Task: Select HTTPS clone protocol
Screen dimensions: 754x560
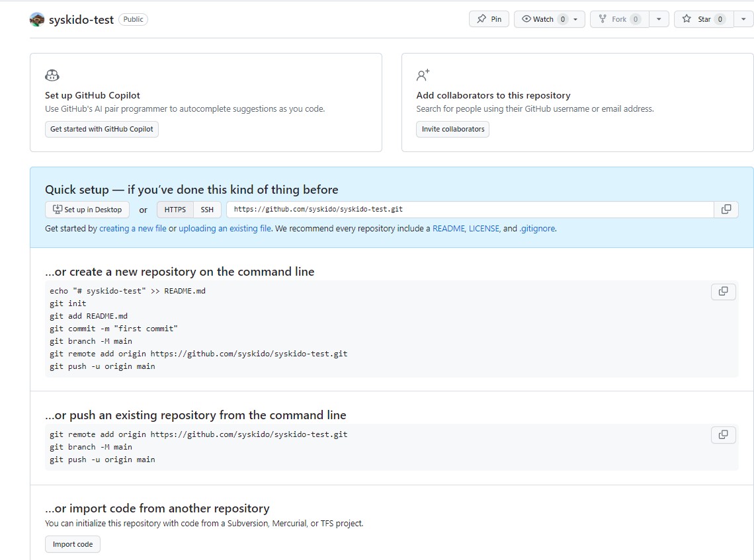Action: [x=175, y=210]
